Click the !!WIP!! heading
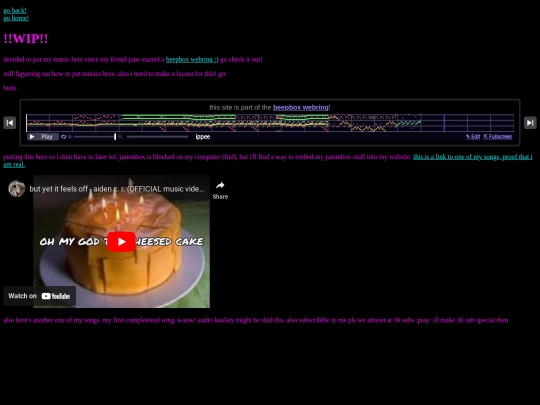 coord(26,39)
